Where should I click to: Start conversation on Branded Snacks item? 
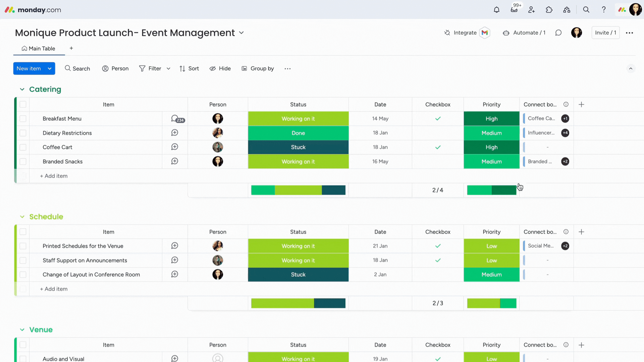(x=175, y=161)
